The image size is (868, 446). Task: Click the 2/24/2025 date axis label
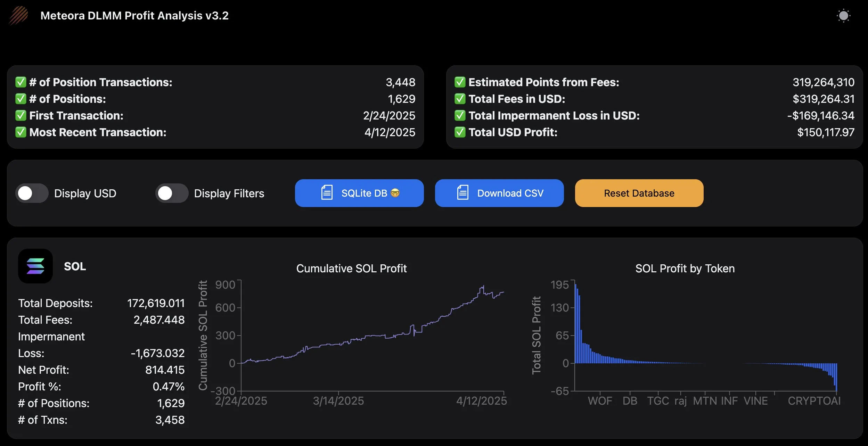coord(241,401)
